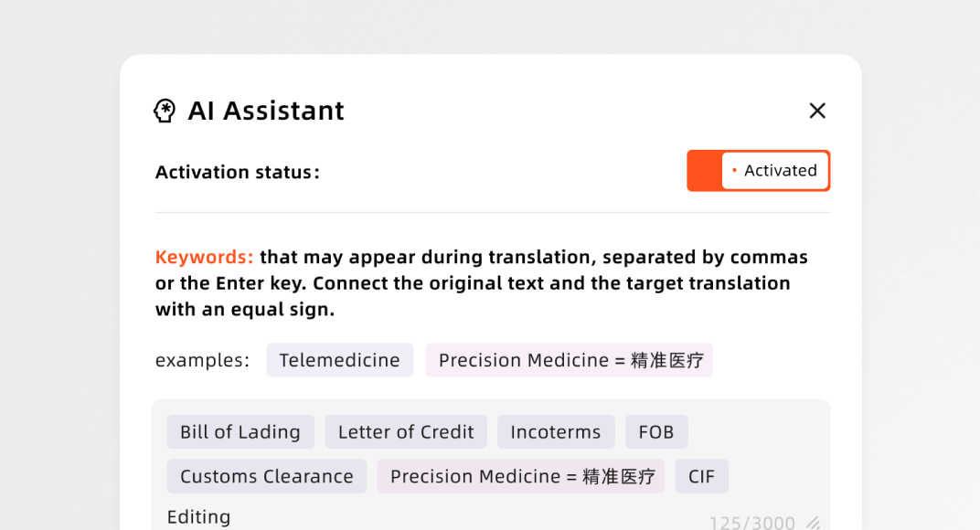Image resolution: width=980 pixels, height=530 pixels.
Task: Select the Telemedicine example chip
Action: coord(339,360)
